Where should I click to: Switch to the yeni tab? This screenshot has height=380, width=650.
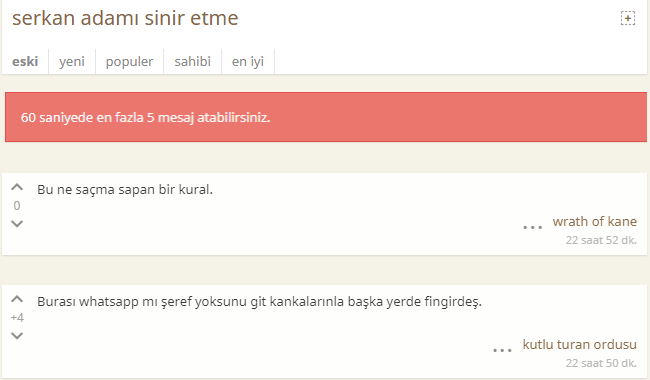pos(72,62)
